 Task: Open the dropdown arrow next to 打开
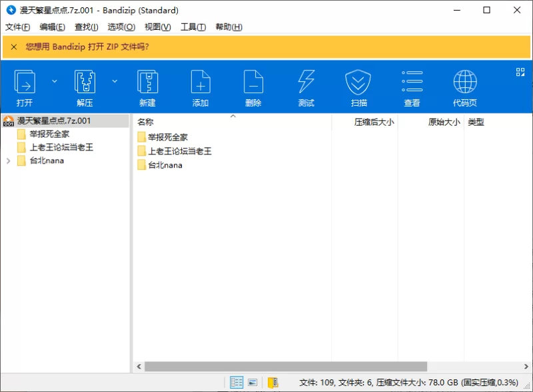tap(55, 81)
